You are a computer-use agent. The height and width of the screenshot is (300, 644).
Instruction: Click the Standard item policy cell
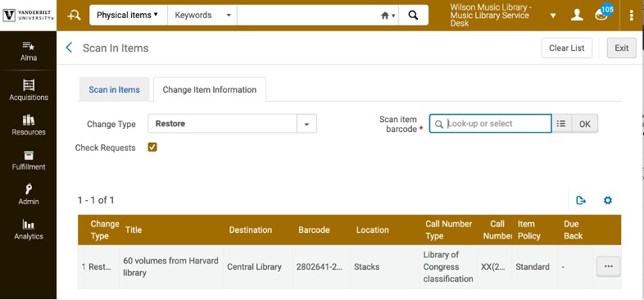click(x=533, y=266)
